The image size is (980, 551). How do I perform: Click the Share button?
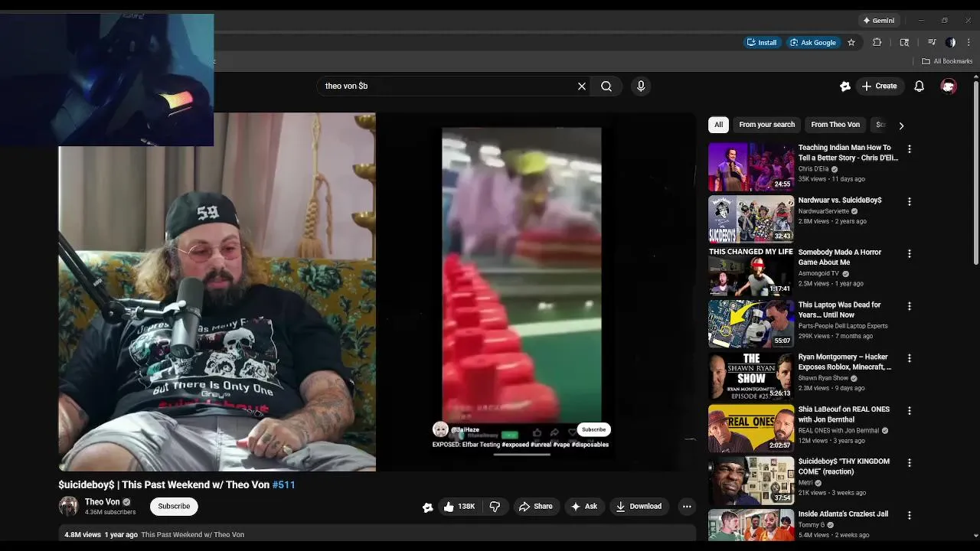pos(535,507)
